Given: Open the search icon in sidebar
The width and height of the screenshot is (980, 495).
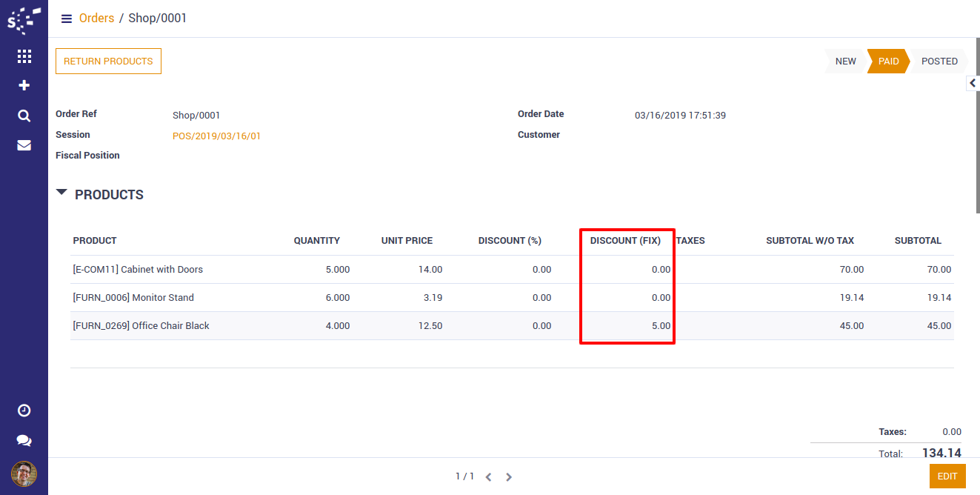Looking at the screenshot, I should tap(24, 116).
